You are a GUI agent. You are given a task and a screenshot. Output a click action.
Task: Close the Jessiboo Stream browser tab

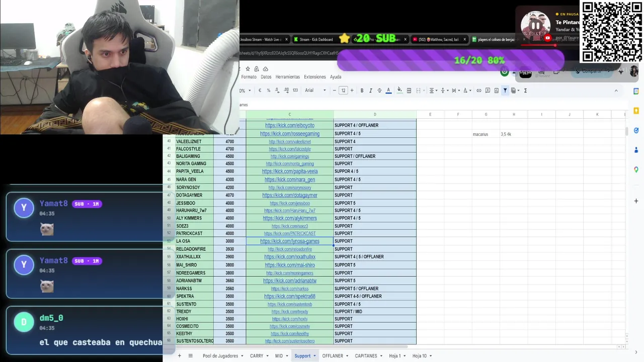coord(287,39)
